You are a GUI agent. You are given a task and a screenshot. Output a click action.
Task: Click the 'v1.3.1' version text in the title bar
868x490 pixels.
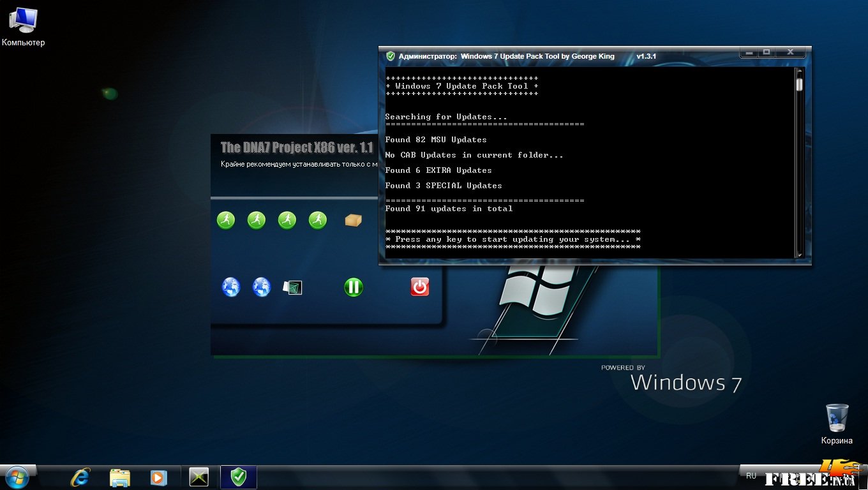pos(646,56)
